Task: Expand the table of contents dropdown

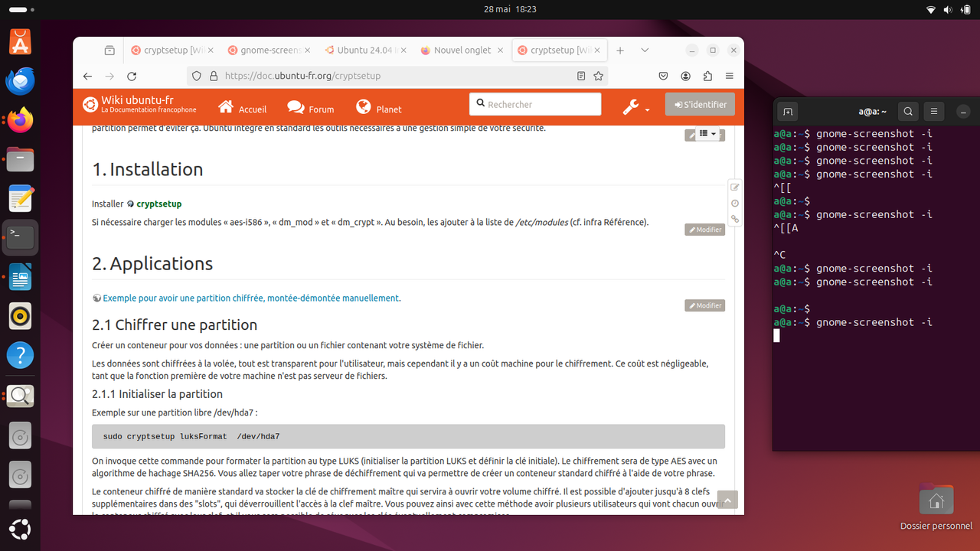Action: pos(708,134)
